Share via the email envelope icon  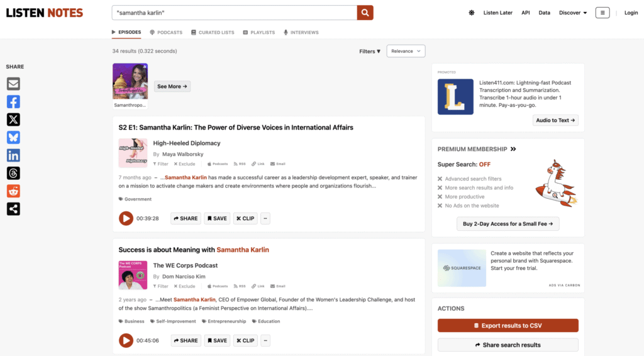(x=13, y=84)
